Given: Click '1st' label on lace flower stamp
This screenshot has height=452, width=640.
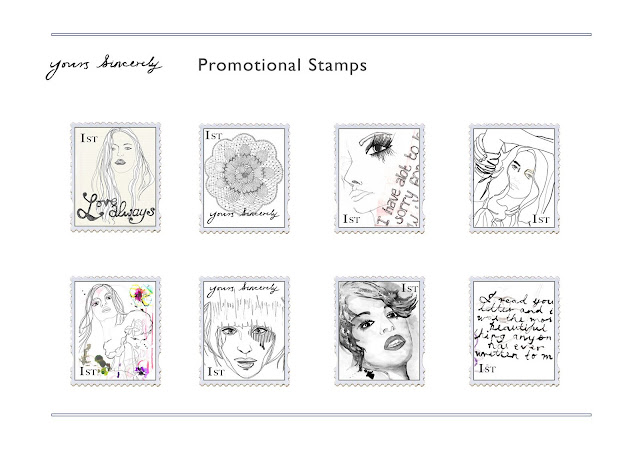Looking at the screenshot, I should pos(214,135).
